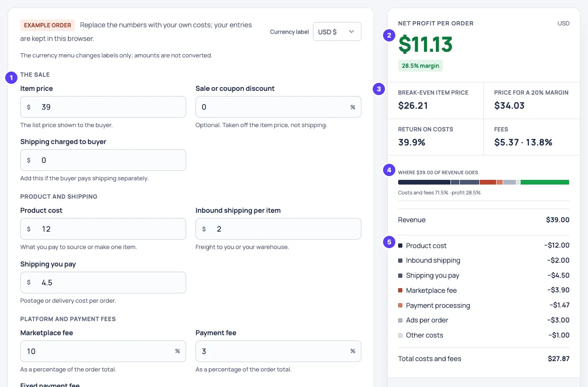The image size is (588, 387).
Task: Click the Product cost row in breakdown
Action: tap(484, 245)
